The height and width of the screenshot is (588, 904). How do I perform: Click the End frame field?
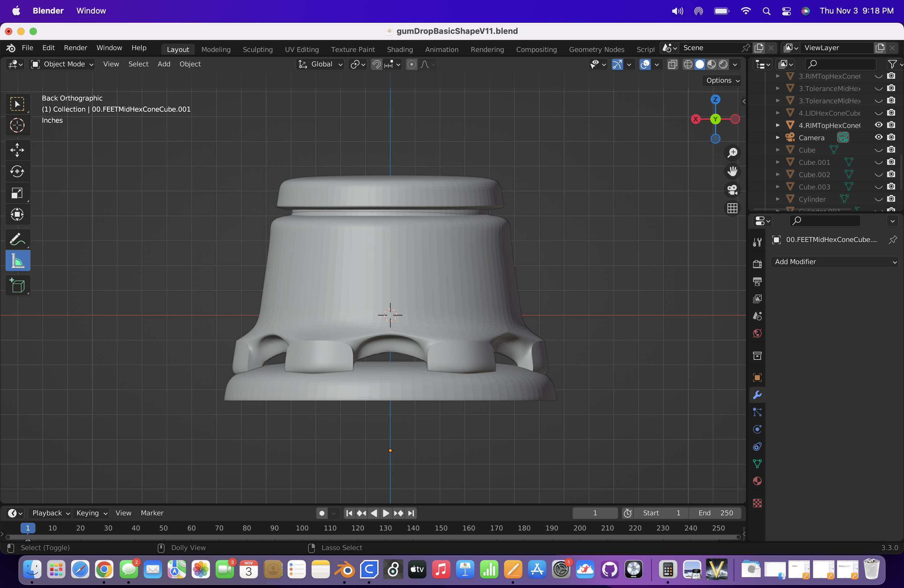pyautogui.click(x=715, y=513)
